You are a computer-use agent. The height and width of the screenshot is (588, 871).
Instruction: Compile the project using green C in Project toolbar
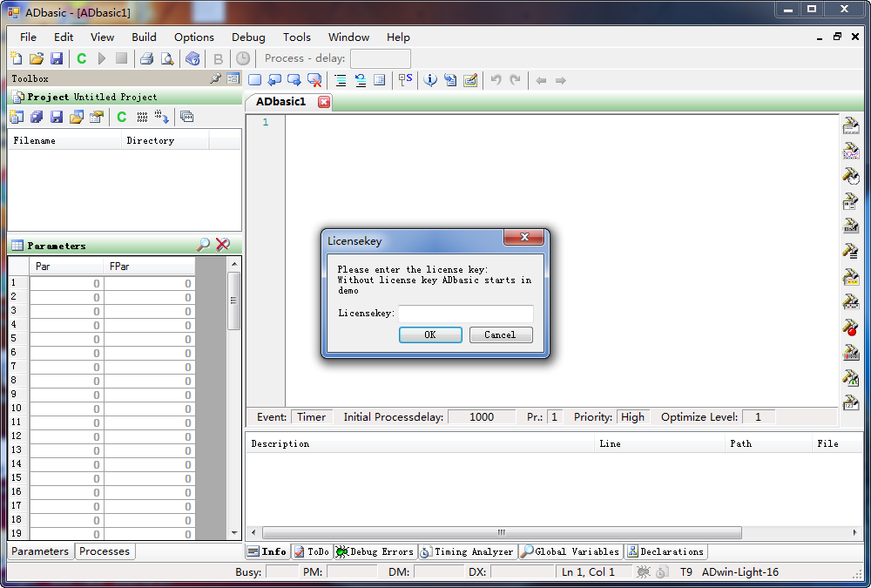(122, 117)
